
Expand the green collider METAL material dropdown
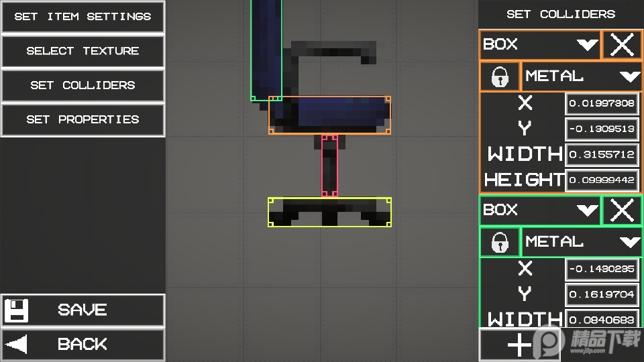(582, 242)
